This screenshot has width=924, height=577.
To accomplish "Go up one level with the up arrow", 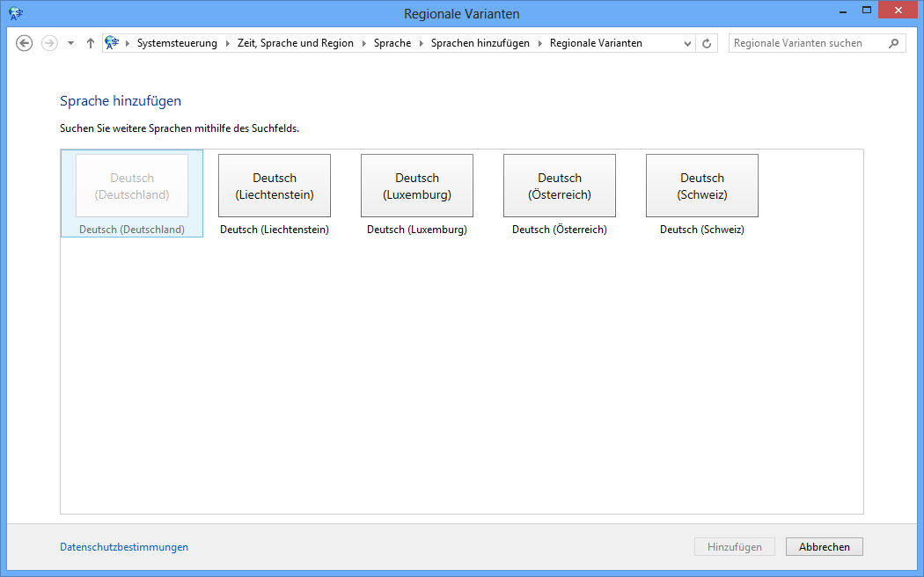I will click(90, 43).
